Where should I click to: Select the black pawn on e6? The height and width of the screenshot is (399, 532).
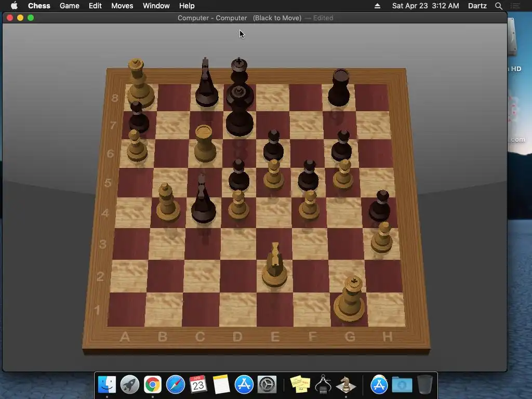coord(273,146)
